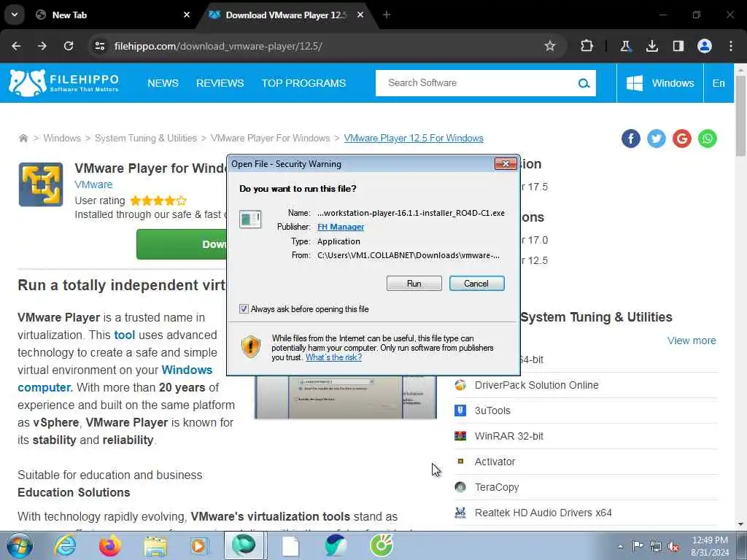747x560 pixels.
Task: Open a new browser tab
Action: (x=387, y=15)
